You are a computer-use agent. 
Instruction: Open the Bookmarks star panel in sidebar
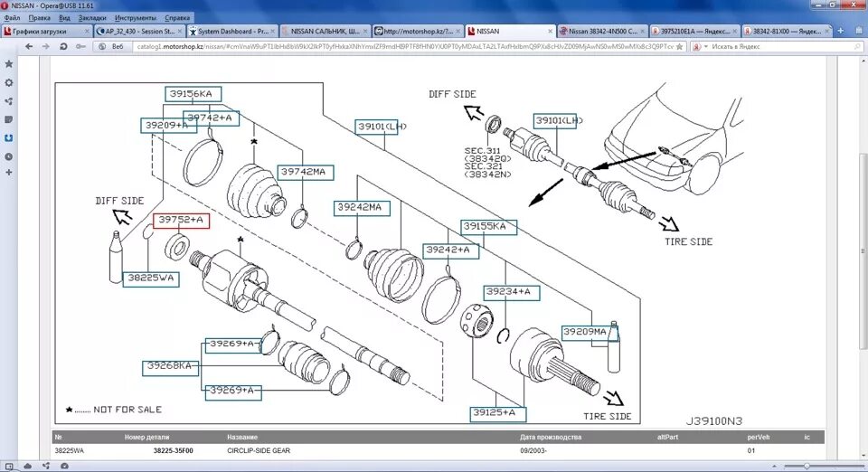tap(9, 64)
